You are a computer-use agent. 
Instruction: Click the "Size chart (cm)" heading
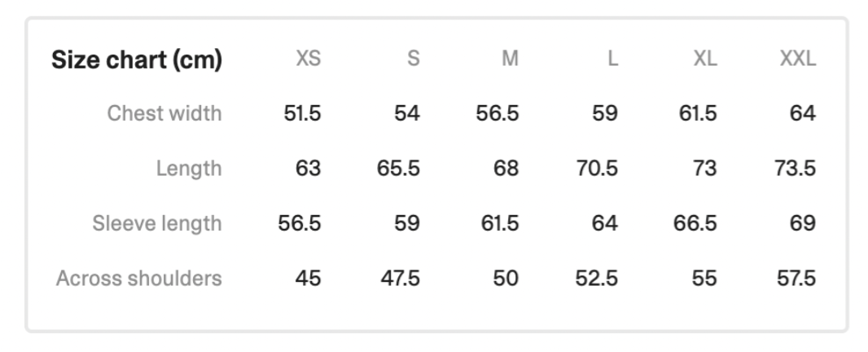137,59
